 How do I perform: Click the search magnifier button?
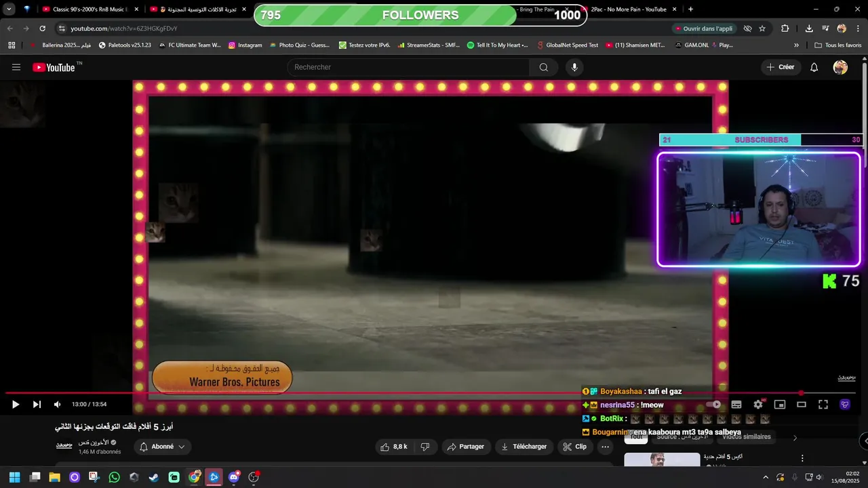543,67
